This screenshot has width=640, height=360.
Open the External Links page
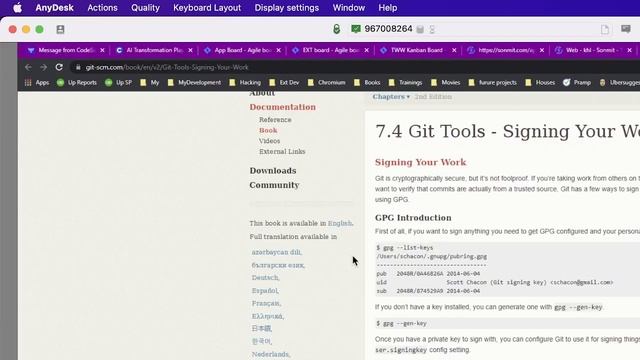click(282, 151)
